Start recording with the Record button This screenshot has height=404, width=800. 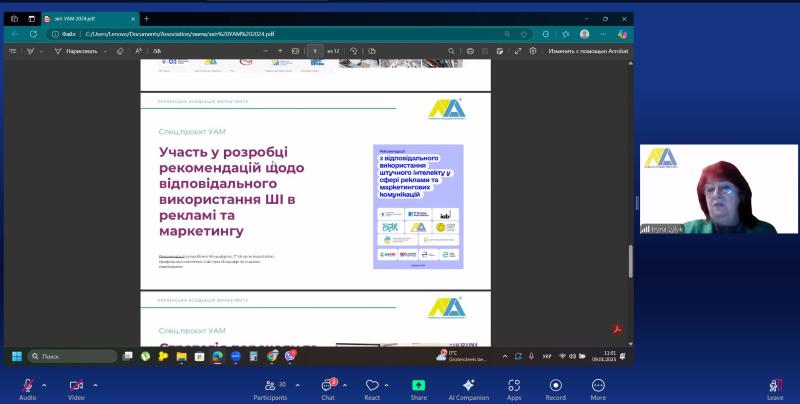(x=555, y=386)
